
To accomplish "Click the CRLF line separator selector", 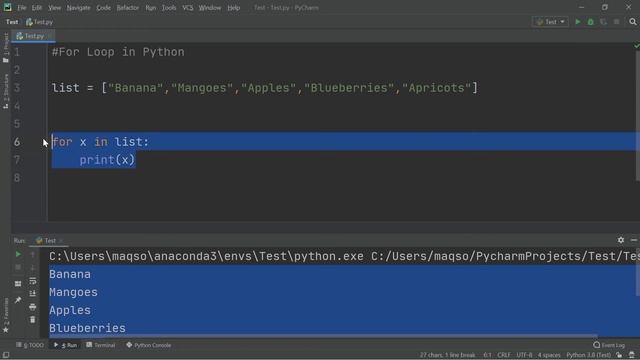I will pyautogui.click(x=504, y=355).
